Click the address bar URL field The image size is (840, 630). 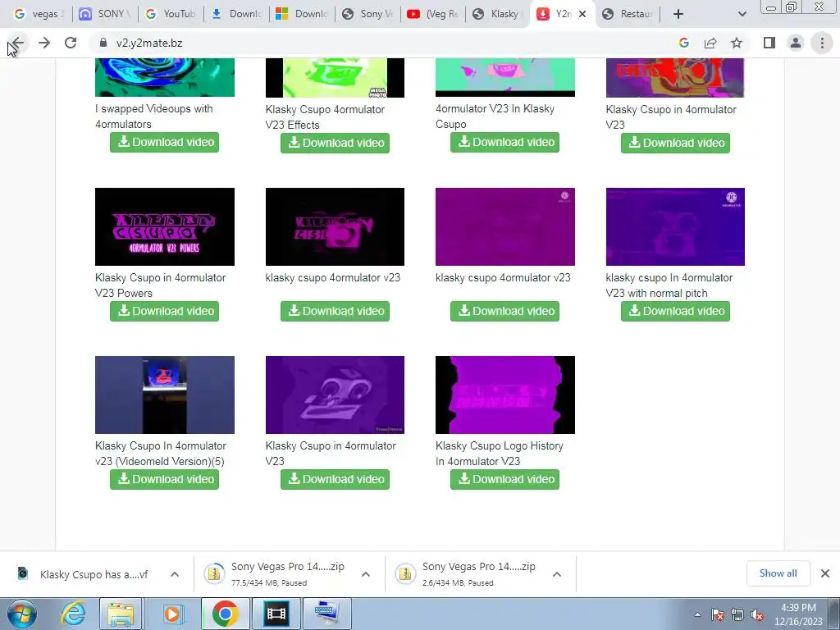pos(375,43)
